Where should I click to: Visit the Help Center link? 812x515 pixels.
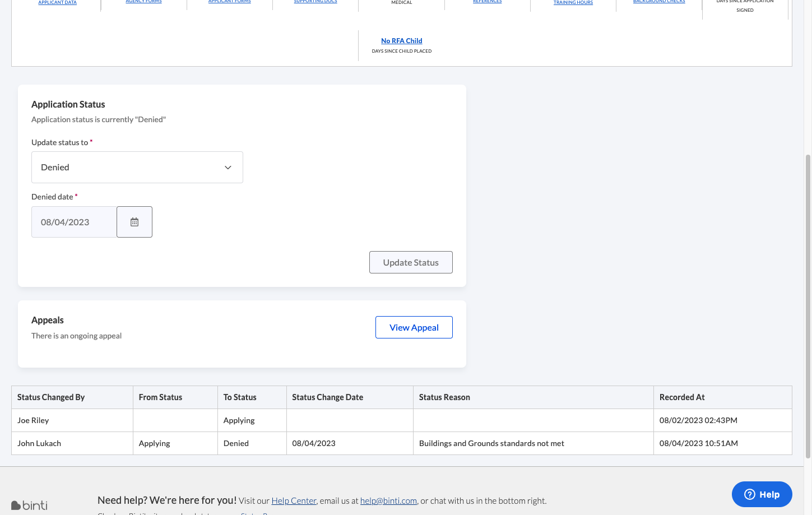click(x=294, y=501)
